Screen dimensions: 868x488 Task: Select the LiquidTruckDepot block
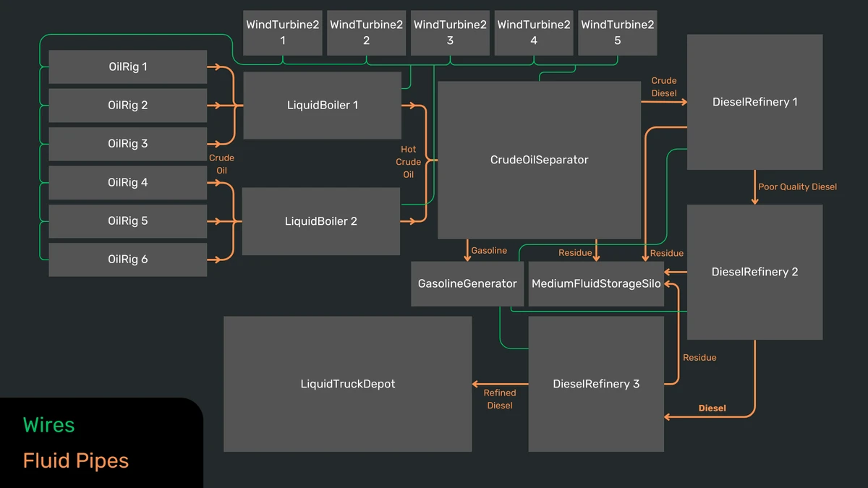point(348,384)
